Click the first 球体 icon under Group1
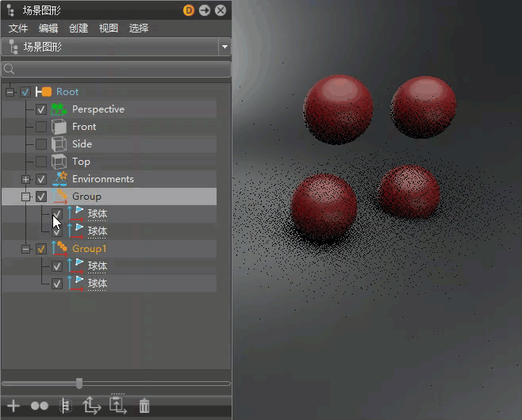Viewport: 522px width, 420px height. (x=75, y=266)
